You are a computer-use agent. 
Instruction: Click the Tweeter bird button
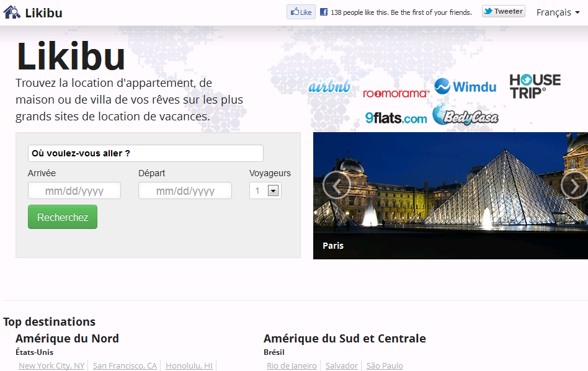point(503,11)
